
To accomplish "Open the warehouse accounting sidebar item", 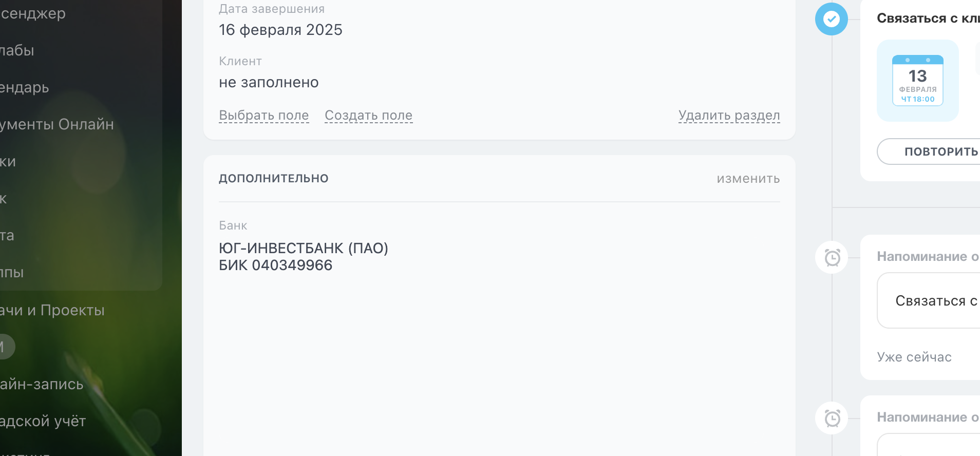I will tap(43, 421).
